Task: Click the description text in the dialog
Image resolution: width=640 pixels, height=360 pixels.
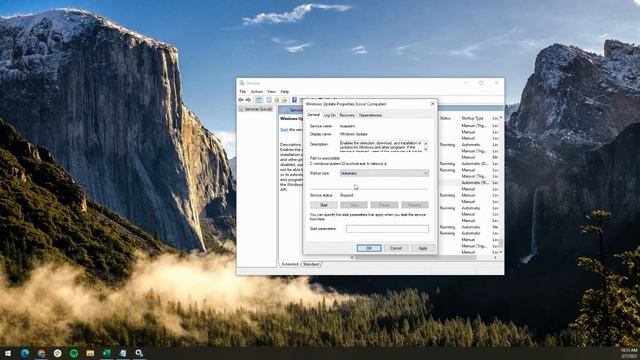Action: coord(381,147)
